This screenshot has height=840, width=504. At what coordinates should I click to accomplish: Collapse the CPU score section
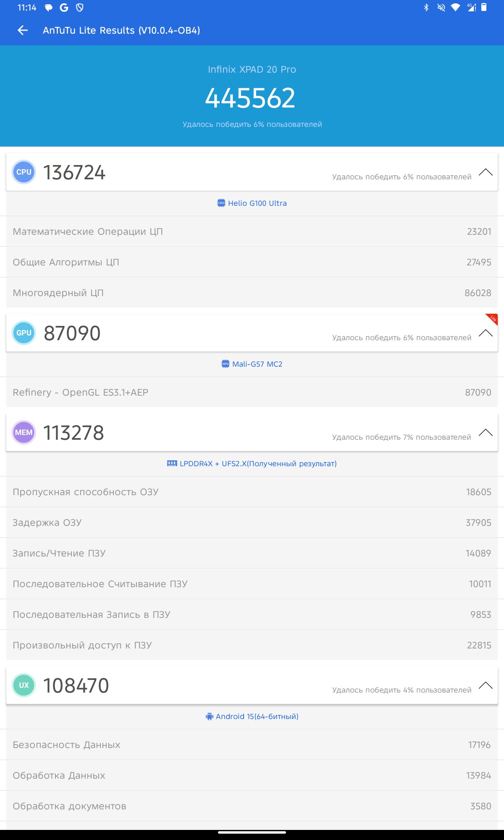tap(486, 172)
